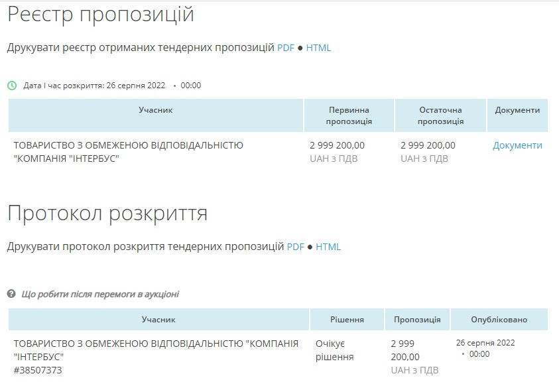
Task: Select participant name in the registry table
Action: 129,152
